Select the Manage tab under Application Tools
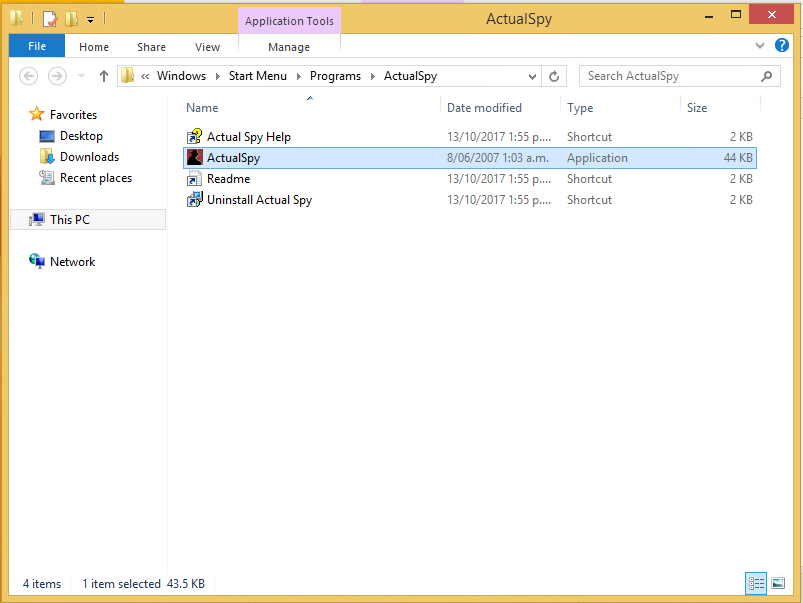Image resolution: width=803 pixels, height=603 pixels. tap(289, 47)
